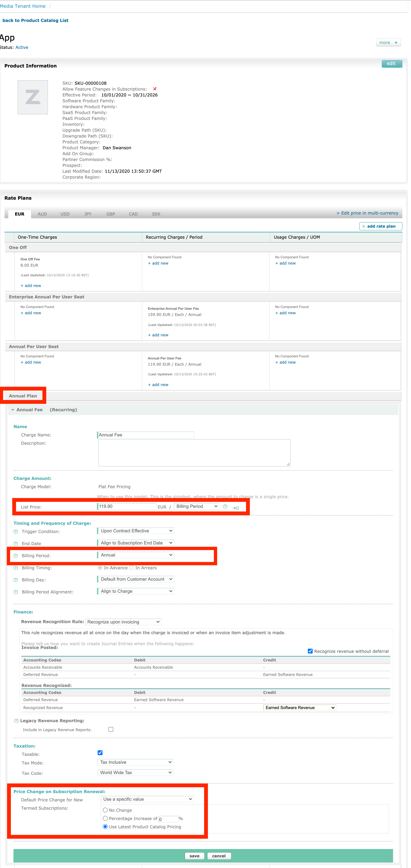Click help icon beside Billing Period Alignment
This screenshot has height=868, width=411.
16,592
